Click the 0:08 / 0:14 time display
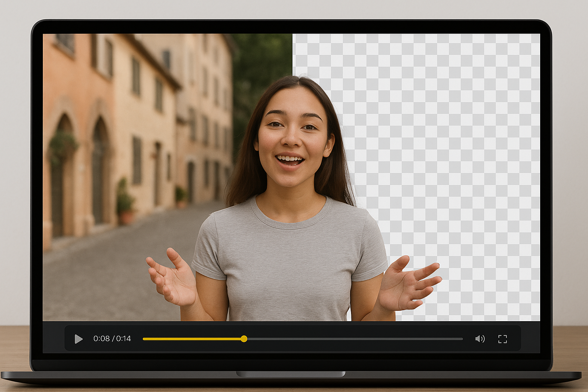Screen dimensions: 588x392 click(111, 339)
